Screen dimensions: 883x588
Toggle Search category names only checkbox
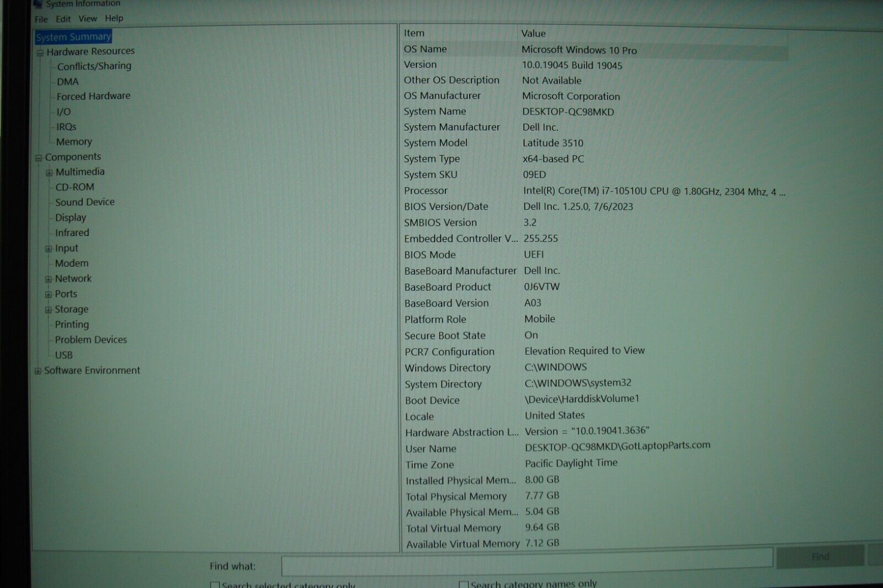[464, 584]
